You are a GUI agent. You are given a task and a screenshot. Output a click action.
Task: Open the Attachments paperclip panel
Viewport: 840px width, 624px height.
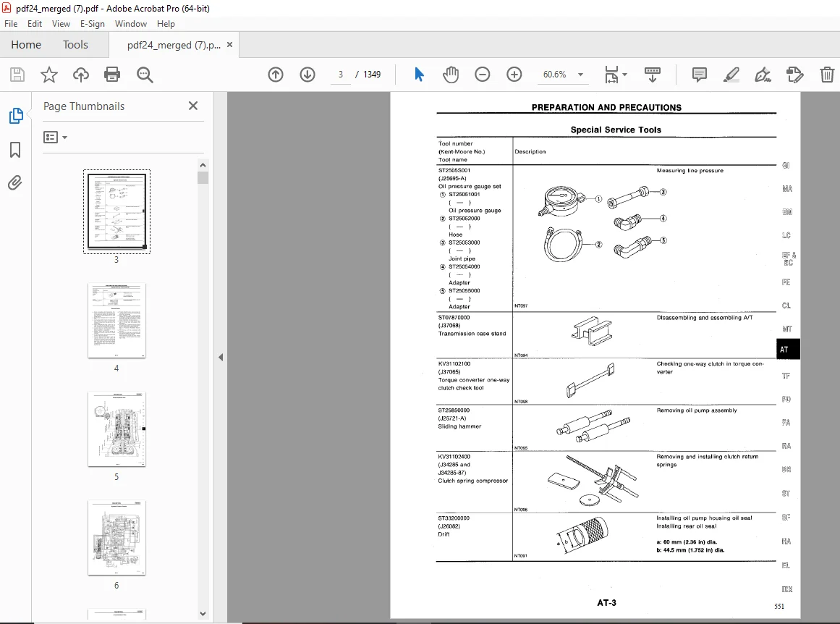click(15, 183)
